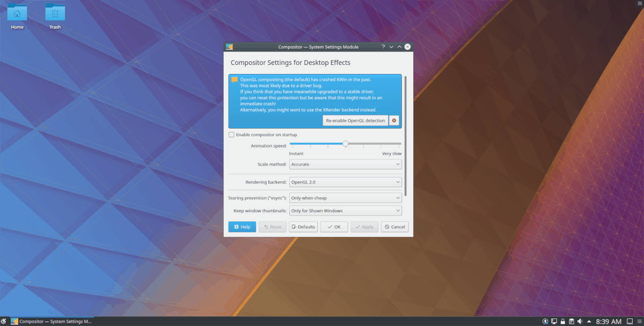The width and height of the screenshot is (644, 326).
Task: Click the Help button
Action: tap(242, 227)
